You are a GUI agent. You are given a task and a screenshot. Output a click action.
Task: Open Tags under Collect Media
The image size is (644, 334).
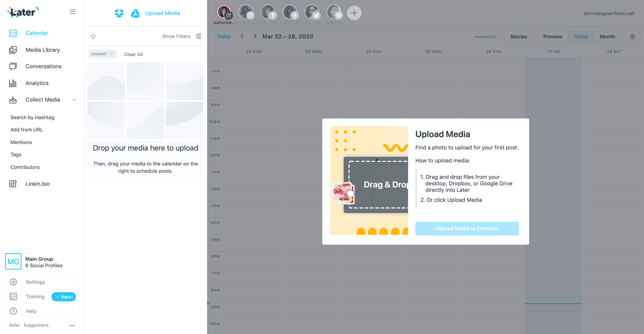coord(16,155)
